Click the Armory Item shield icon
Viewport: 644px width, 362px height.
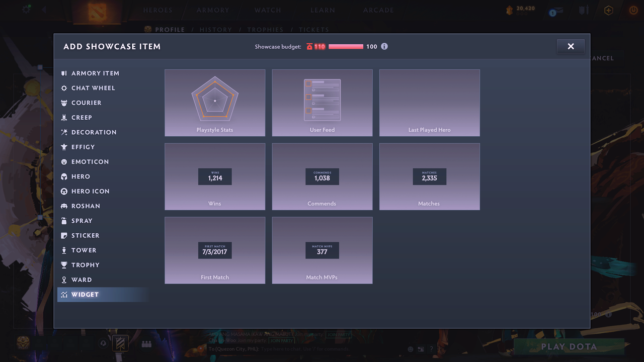click(64, 73)
